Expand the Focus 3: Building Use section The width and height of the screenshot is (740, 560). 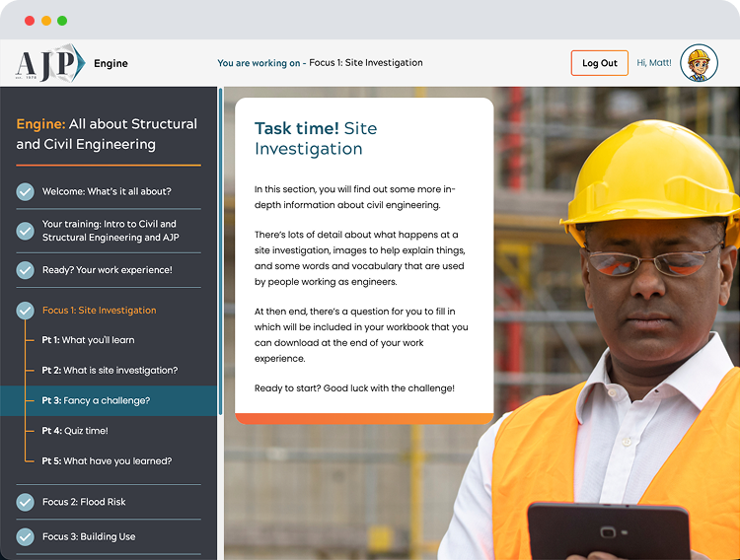pyautogui.click(x=89, y=536)
